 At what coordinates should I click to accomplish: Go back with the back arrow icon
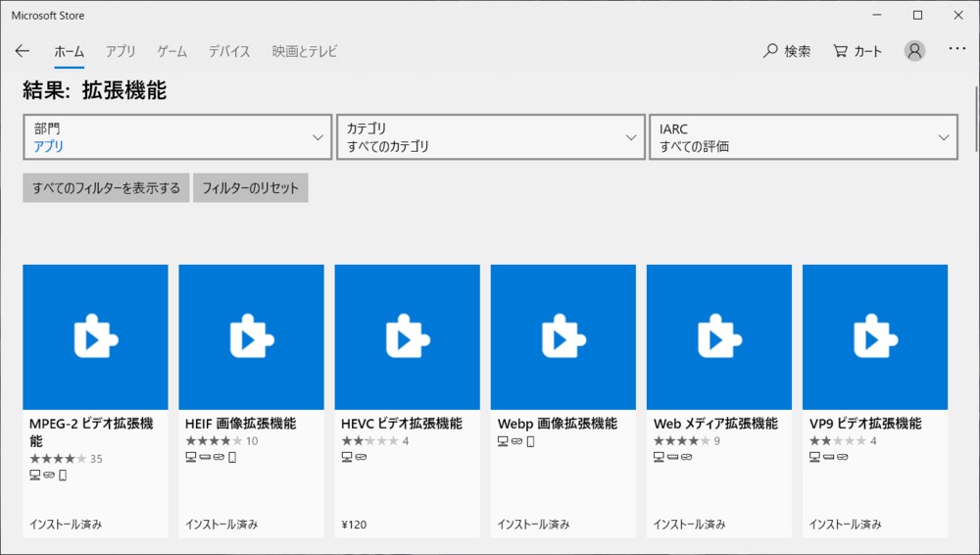[23, 51]
